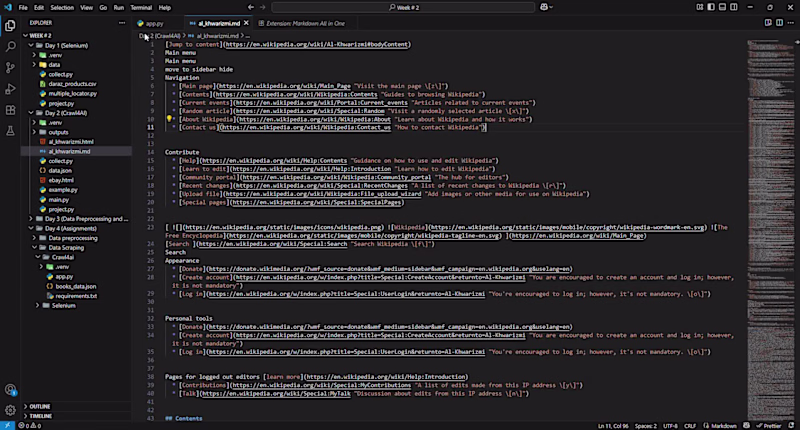Switch to the app.py editor tab
This screenshot has height=430, width=800.
[154, 23]
